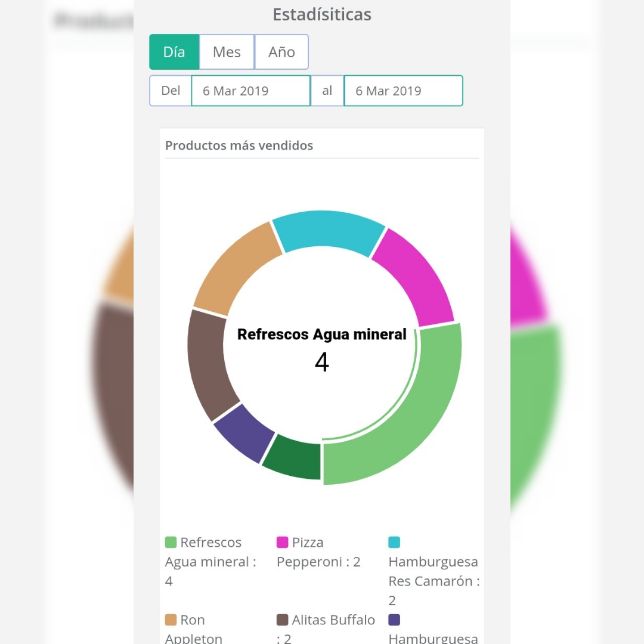Click the cyan Hamburguesa legend swatch

click(x=394, y=542)
